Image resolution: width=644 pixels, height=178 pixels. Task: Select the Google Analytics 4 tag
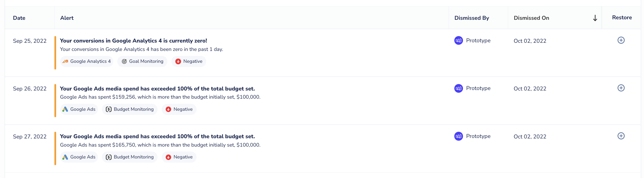[x=87, y=62]
